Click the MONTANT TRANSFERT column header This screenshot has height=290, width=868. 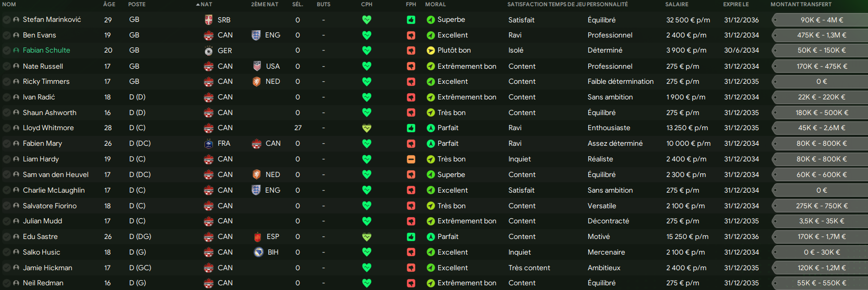801,4
